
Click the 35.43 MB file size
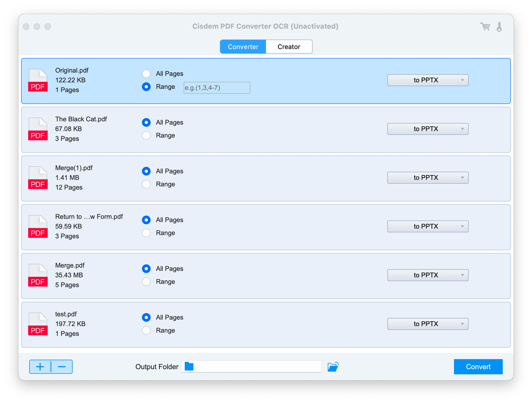pyautogui.click(x=69, y=275)
